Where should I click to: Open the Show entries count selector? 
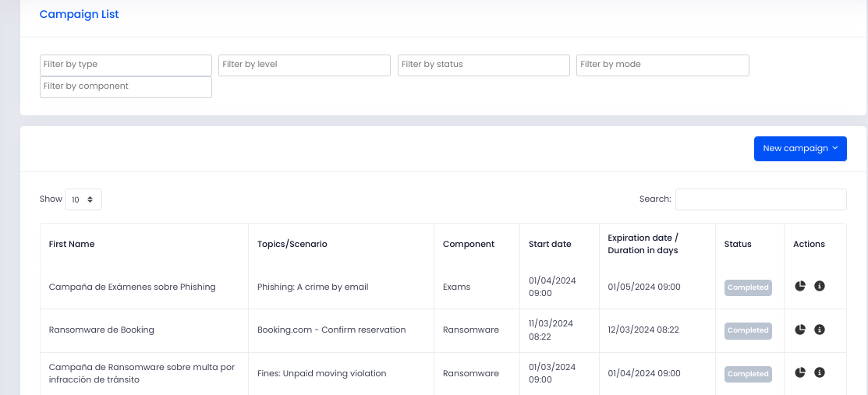click(x=83, y=199)
